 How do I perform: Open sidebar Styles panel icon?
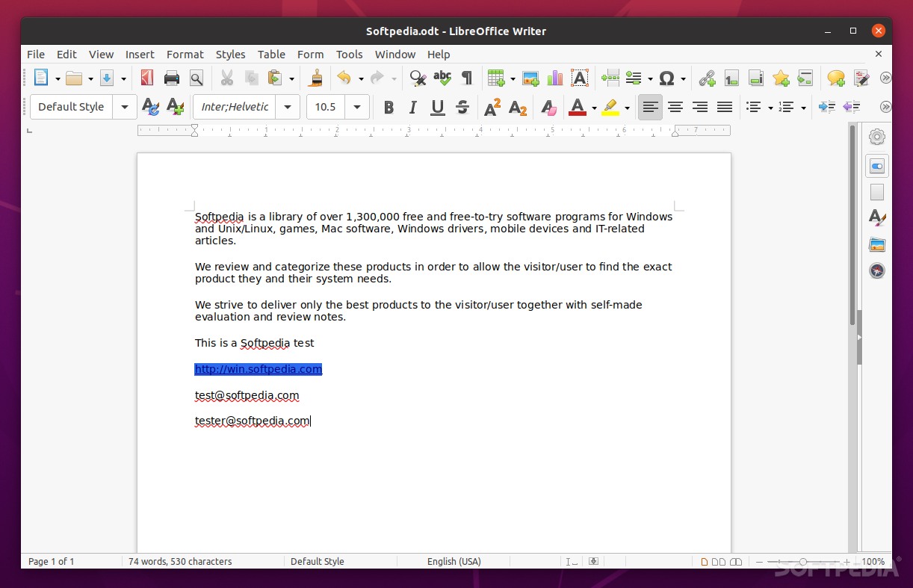pyautogui.click(x=877, y=218)
